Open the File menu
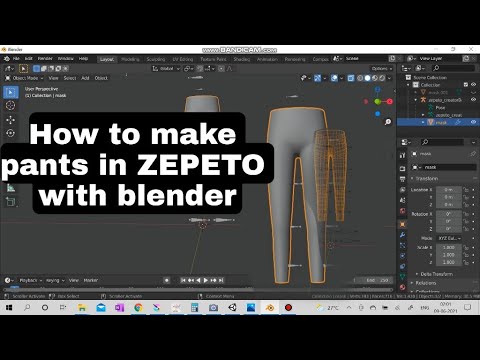This screenshot has height=360, width=480. (16, 59)
